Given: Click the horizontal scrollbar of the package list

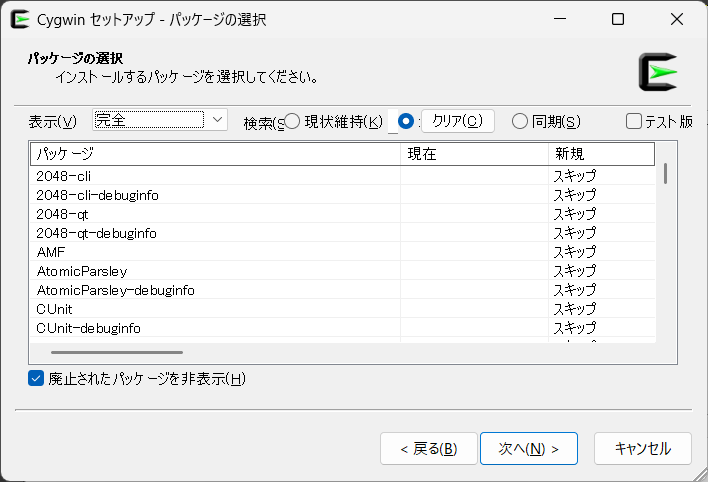Looking at the screenshot, I should [117, 352].
